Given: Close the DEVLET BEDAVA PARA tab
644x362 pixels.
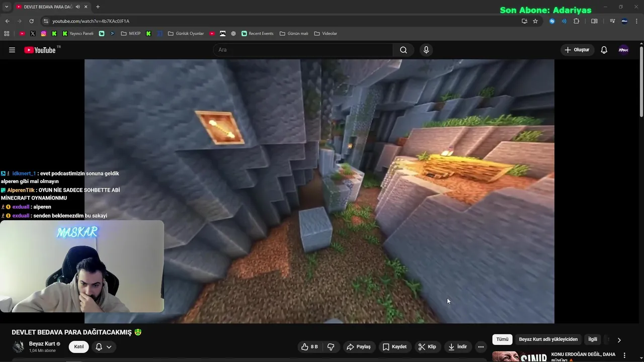Looking at the screenshot, I should (86, 7).
